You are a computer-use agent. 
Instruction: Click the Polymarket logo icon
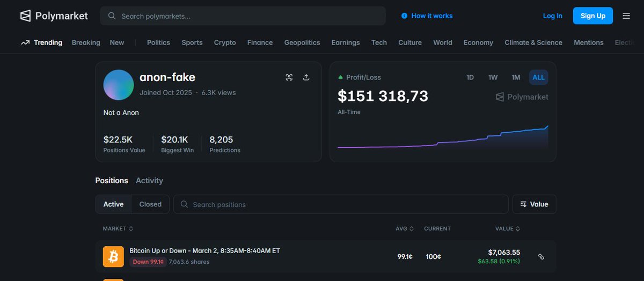[26, 16]
